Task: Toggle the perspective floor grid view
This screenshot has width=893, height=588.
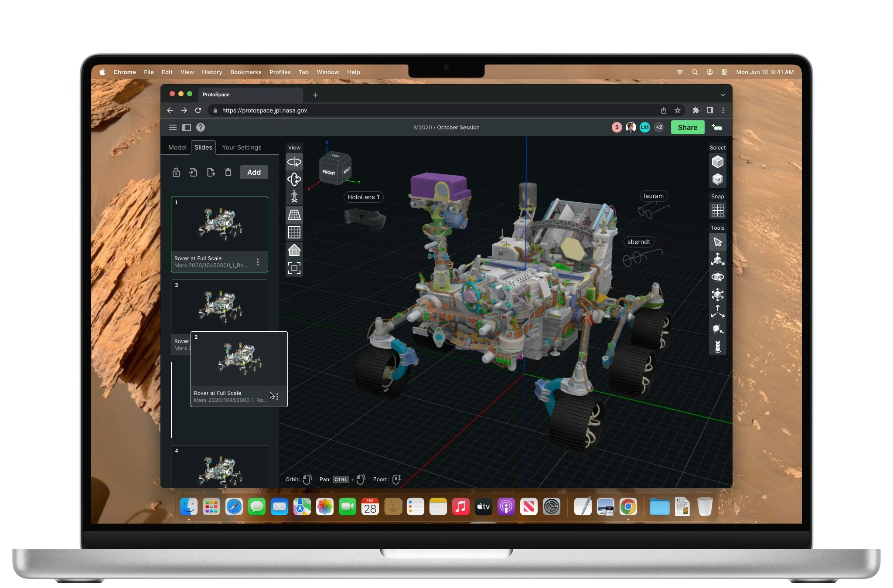Action: 294,214
